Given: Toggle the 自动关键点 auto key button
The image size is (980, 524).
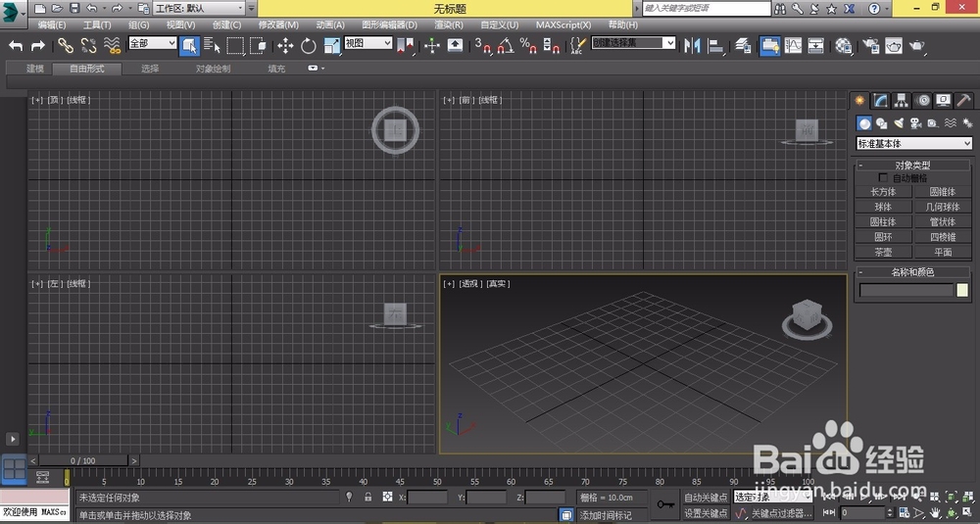Looking at the screenshot, I should (x=706, y=498).
